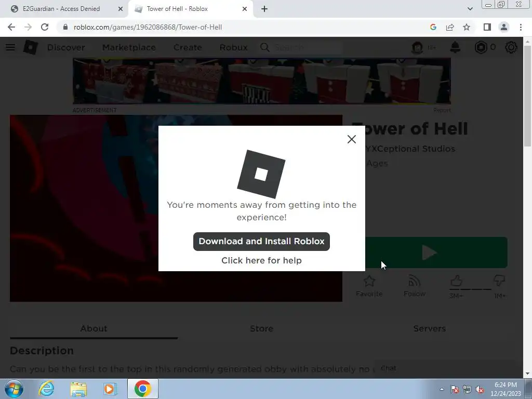This screenshot has height=399, width=532.
Task: Open the Google icon in the address bar
Action: coord(433,27)
